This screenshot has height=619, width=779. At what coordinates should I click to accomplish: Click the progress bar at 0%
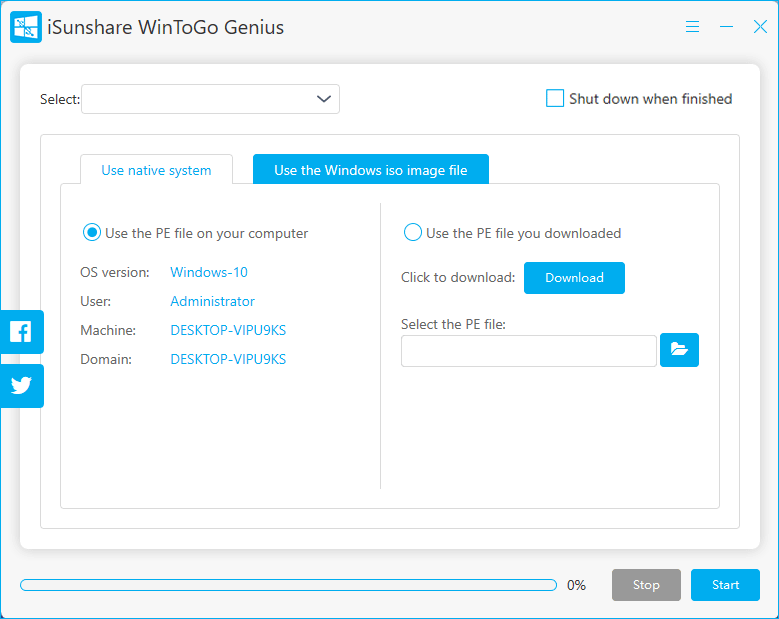click(288, 585)
